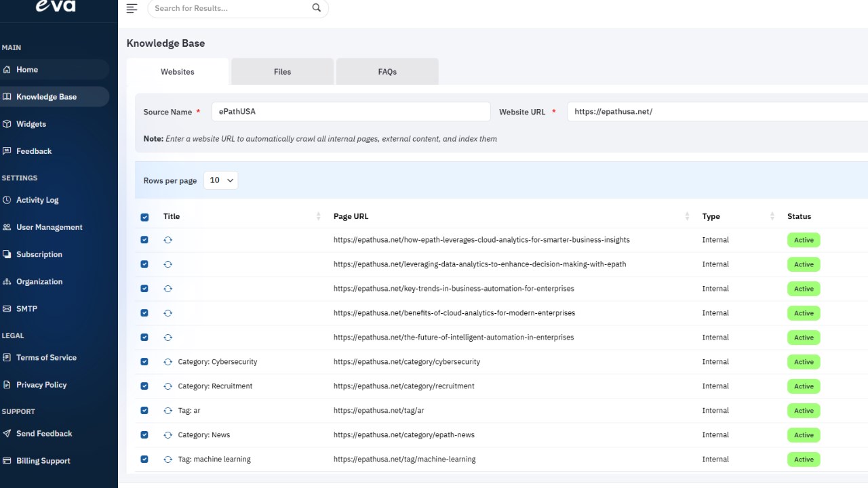Toggle the select-all checkbox in table header

[144, 218]
